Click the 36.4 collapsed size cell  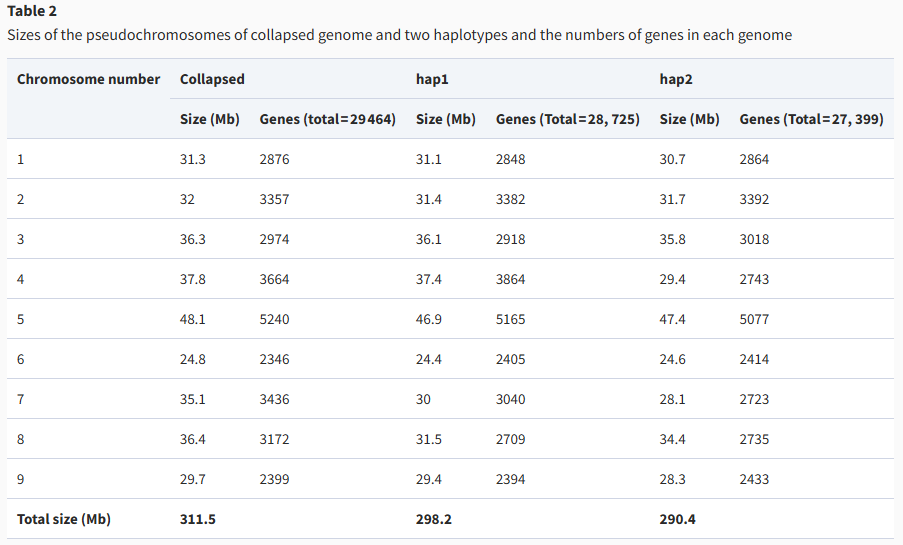(193, 439)
